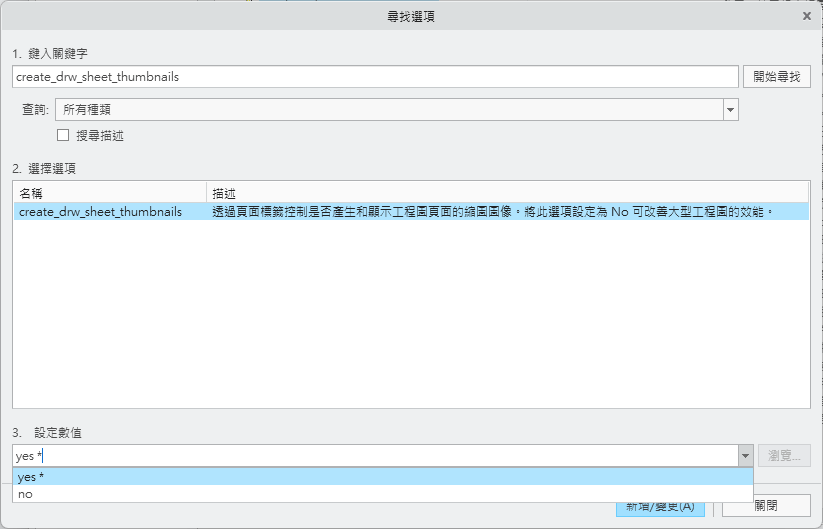This screenshot has height=529, width=823.
Task: Choose "no" from the value list
Action: pos(382,494)
